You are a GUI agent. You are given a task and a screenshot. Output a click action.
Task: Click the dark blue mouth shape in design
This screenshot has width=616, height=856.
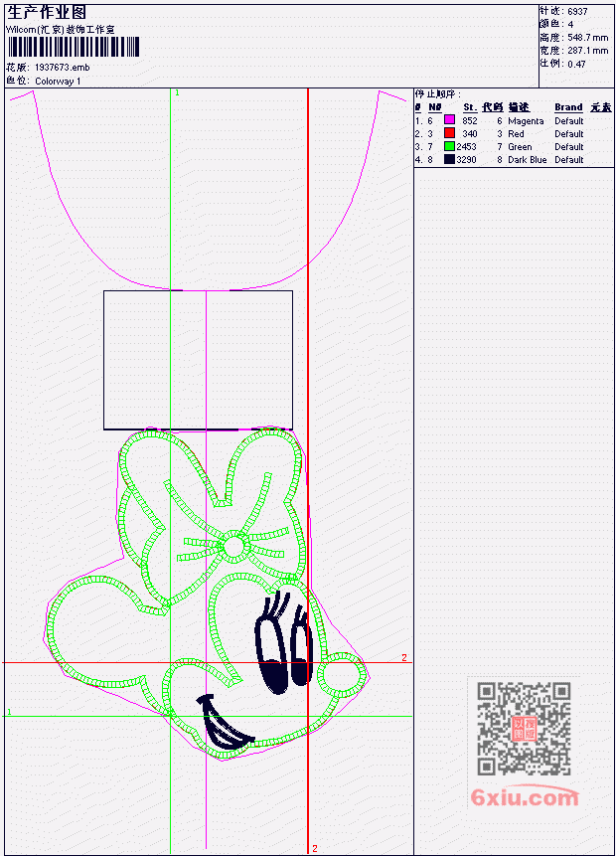click(224, 722)
